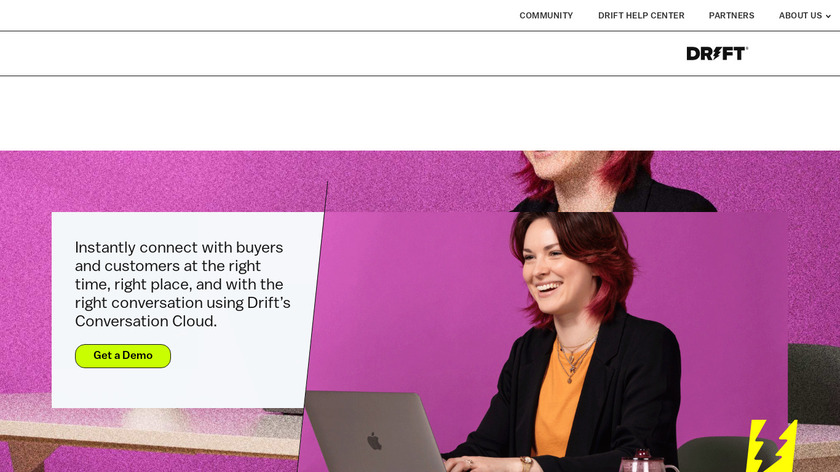This screenshot has width=840, height=472.
Task: Click the necklace on the smiling woman
Action: point(576,357)
